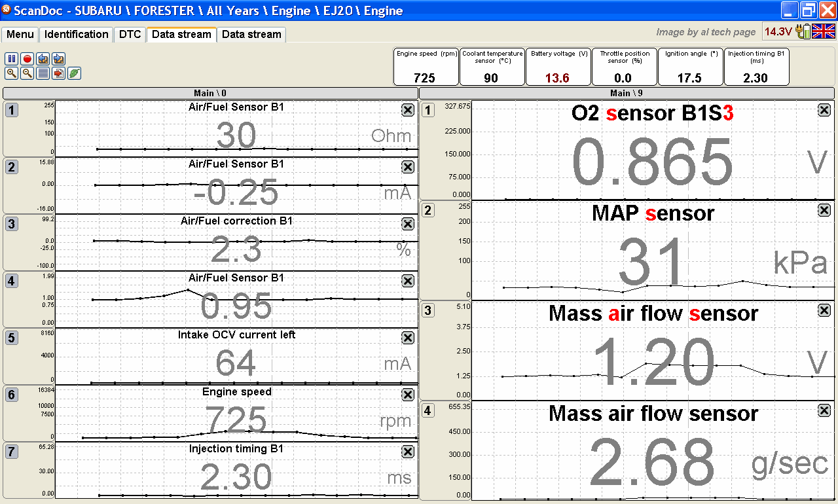Click the blue right-arrow save icon
The image size is (838, 504).
(x=59, y=59)
